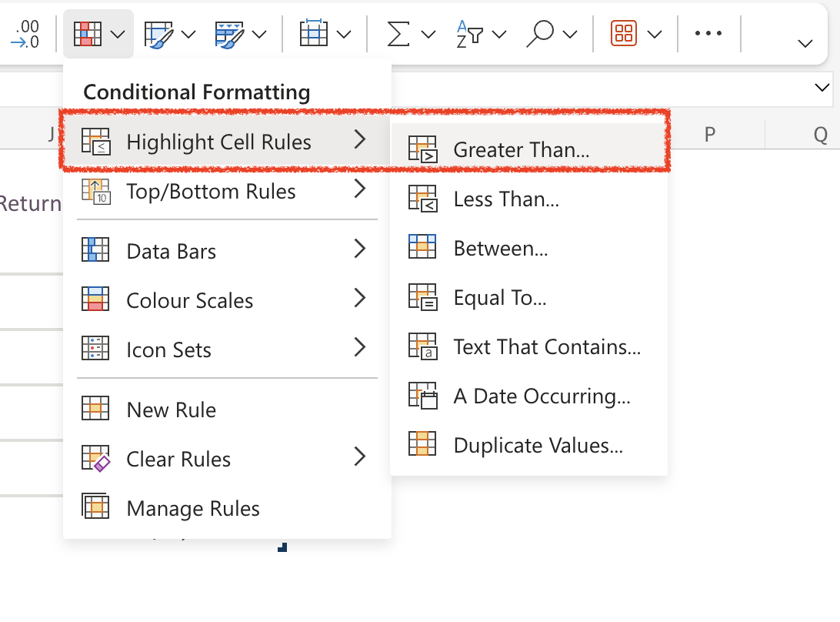
Task: Click the AutoSum sigma icon
Action: pos(397,34)
